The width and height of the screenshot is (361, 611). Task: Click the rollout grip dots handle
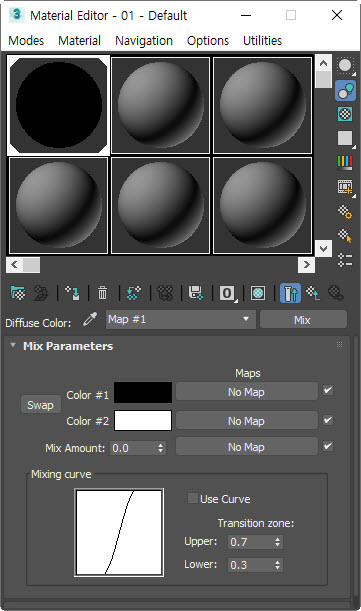point(340,344)
